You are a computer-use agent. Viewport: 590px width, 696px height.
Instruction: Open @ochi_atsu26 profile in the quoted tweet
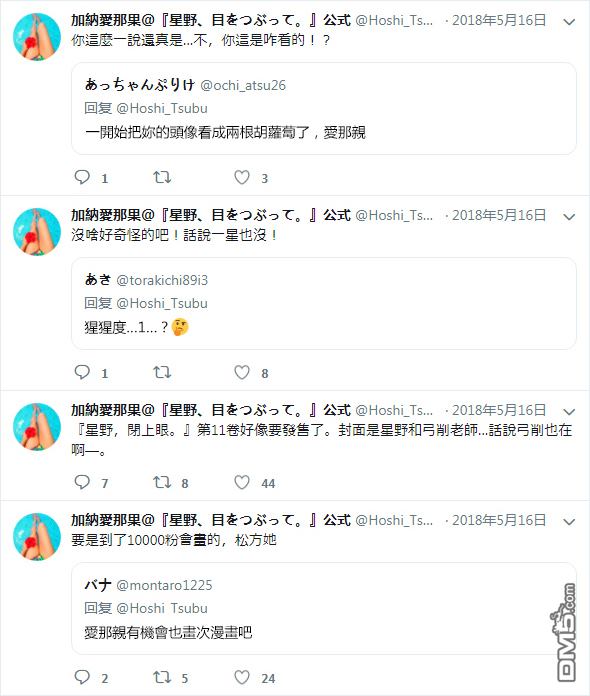[x=243, y=85]
